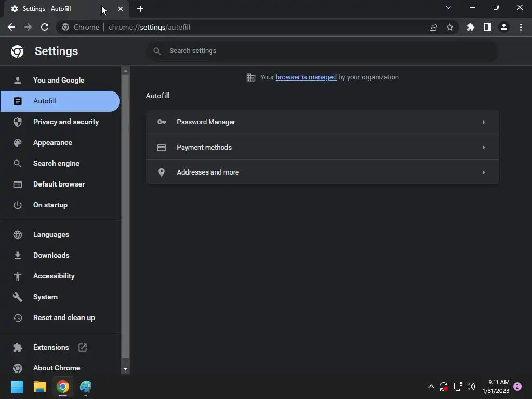Open Windows Start menu
This screenshot has height=399, width=532.
click(x=17, y=387)
